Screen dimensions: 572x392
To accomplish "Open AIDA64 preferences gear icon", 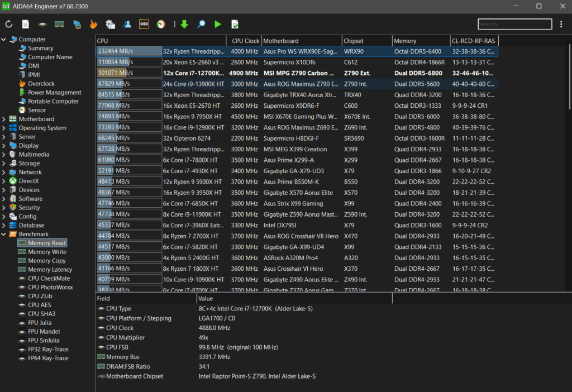I will (111, 24).
